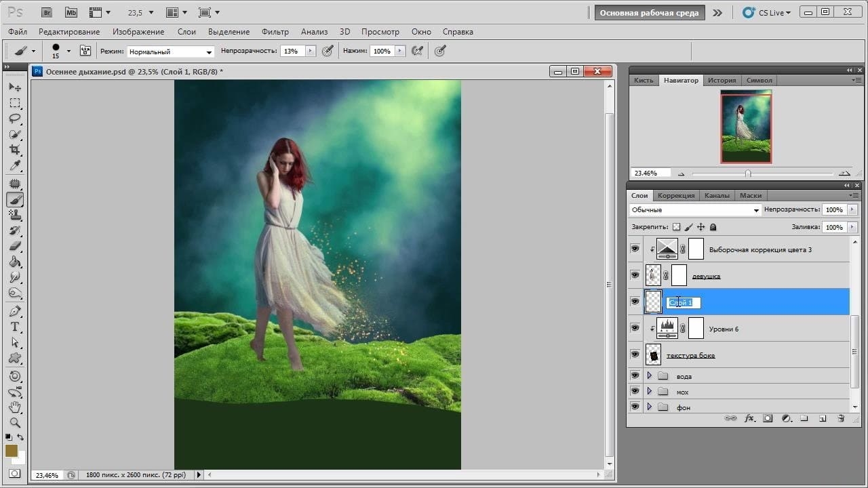Image resolution: width=868 pixels, height=488 pixels.
Task: Select the Crop tool
Action: pyautogui.click(x=15, y=150)
